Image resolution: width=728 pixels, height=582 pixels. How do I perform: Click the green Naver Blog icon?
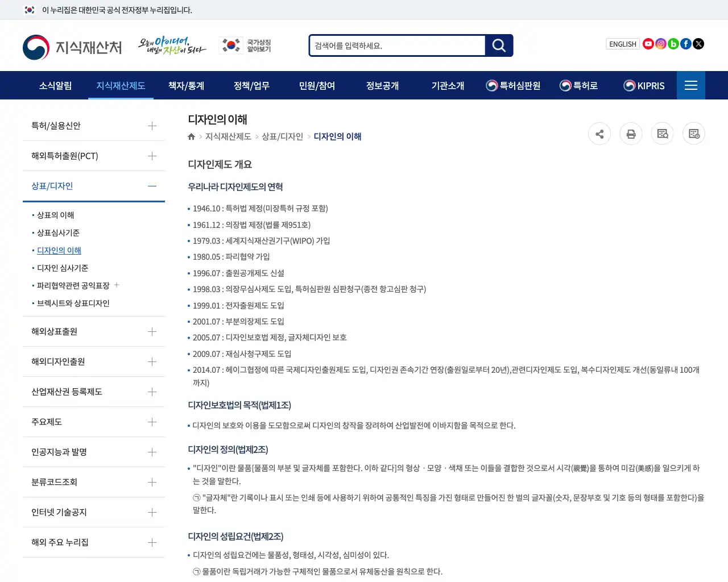pyautogui.click(x=673, y=43)
